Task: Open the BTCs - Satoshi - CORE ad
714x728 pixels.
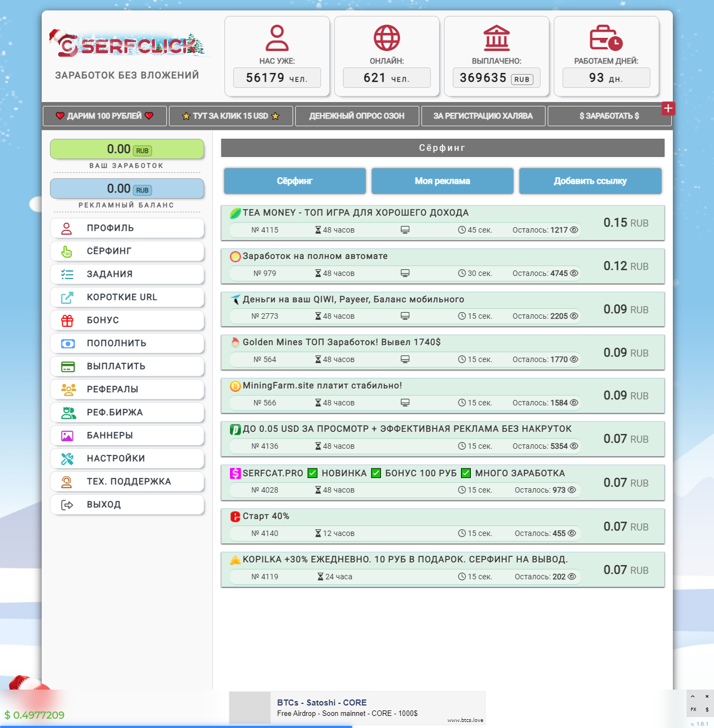Action: point(357,708)
